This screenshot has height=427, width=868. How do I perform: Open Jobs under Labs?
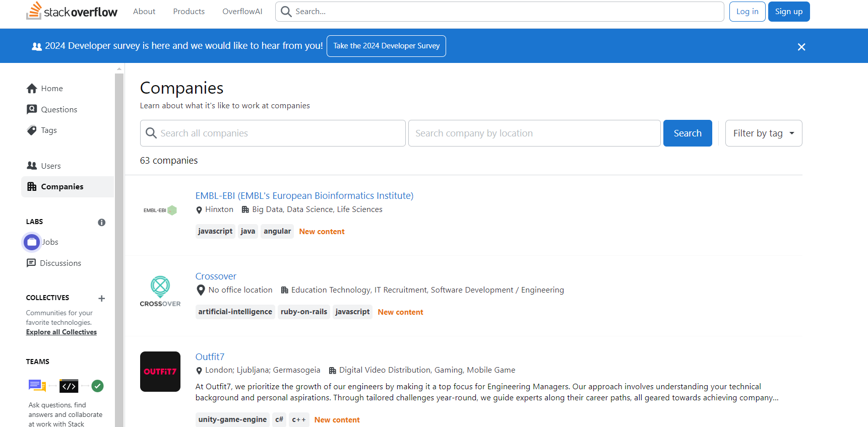point(50,242)
